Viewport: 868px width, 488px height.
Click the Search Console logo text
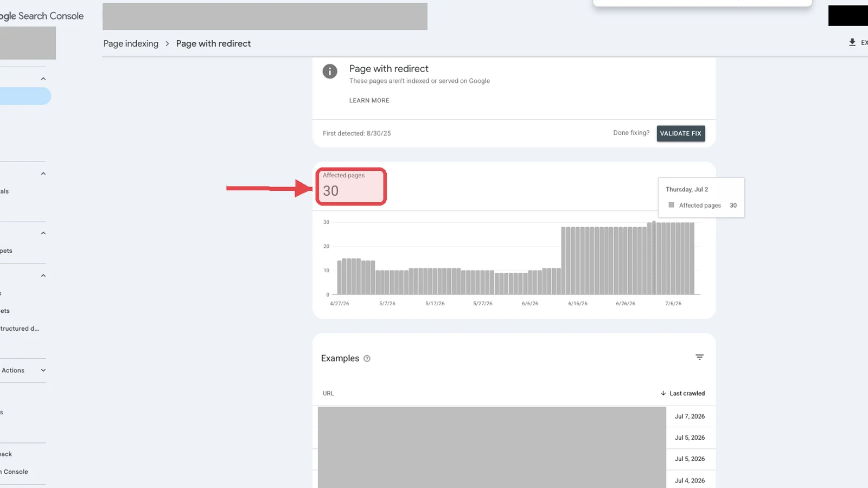tap(42, 16)
